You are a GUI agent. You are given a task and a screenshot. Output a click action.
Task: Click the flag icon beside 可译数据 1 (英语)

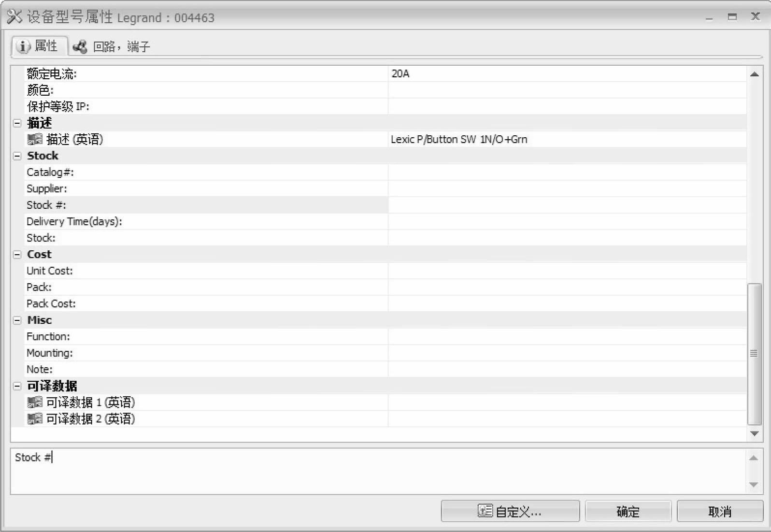pos(35,402)
